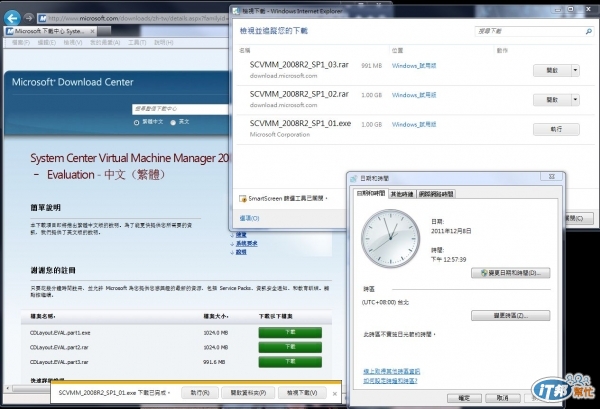Click 開啟 for SCVMM_2008R2_SP1_03.rar
The width and height of the screenshot is (600, 409).
552,70
